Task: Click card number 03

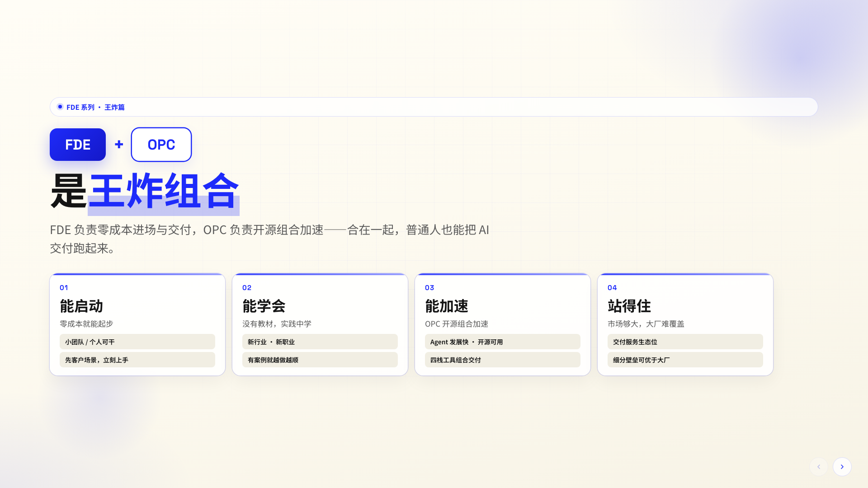Action: [429, 287]
